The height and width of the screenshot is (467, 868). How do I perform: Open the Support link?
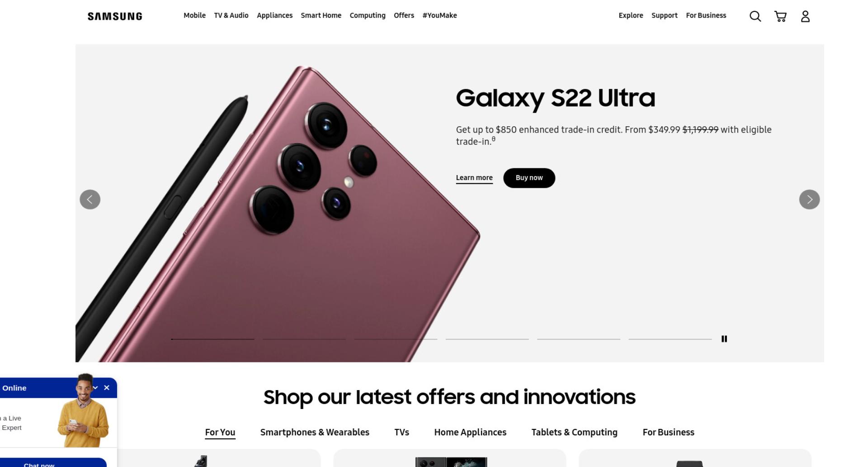coord(664,15)
